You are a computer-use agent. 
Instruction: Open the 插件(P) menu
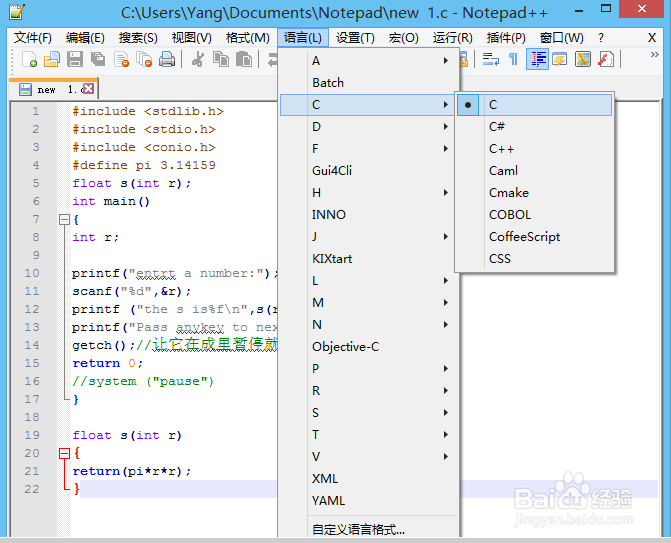pyautogui.click(x=506, y=38)
